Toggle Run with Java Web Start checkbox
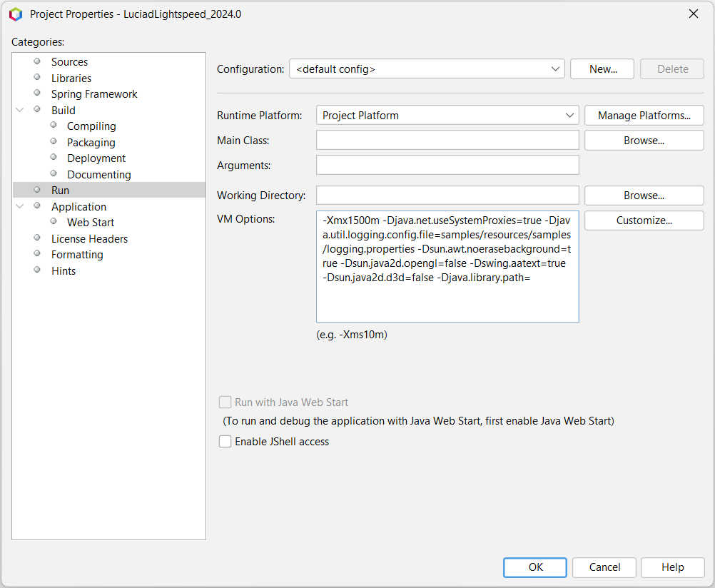 (225, 402)
